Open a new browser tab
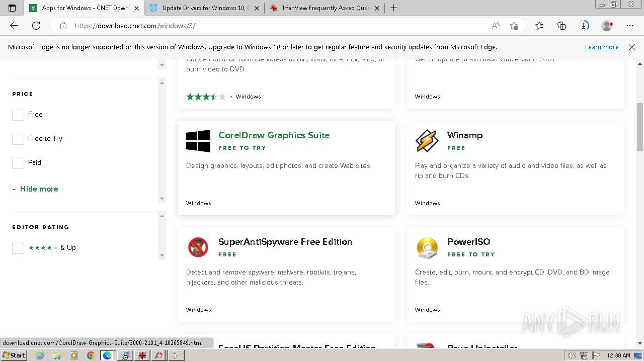The image size is (644, 362). click(393, 8)
